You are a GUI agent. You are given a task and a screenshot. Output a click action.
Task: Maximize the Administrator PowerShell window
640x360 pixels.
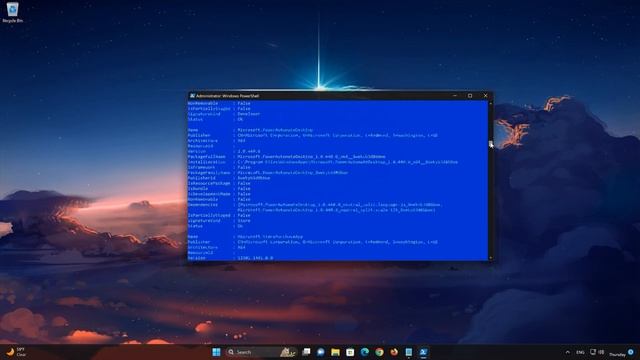pyautogui.click(x=470, y=96)
